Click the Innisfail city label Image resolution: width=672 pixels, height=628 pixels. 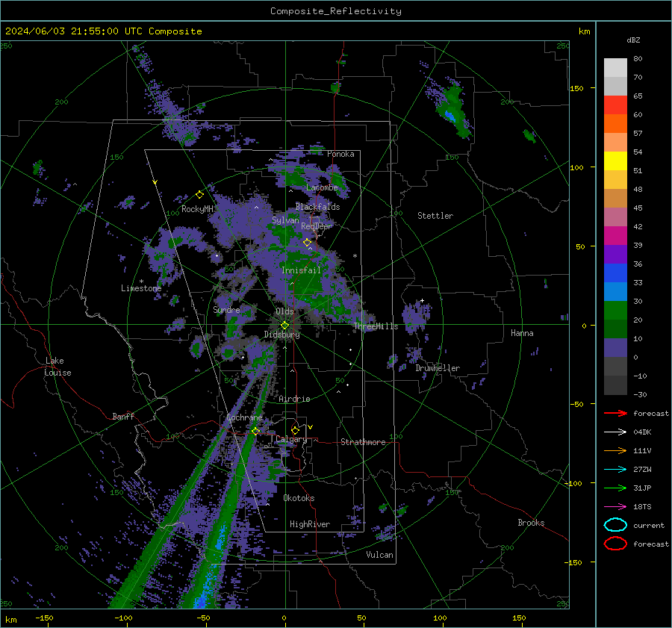[301, 270]
